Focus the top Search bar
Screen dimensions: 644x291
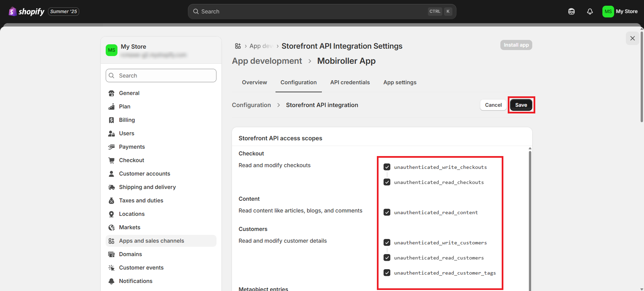322,11
